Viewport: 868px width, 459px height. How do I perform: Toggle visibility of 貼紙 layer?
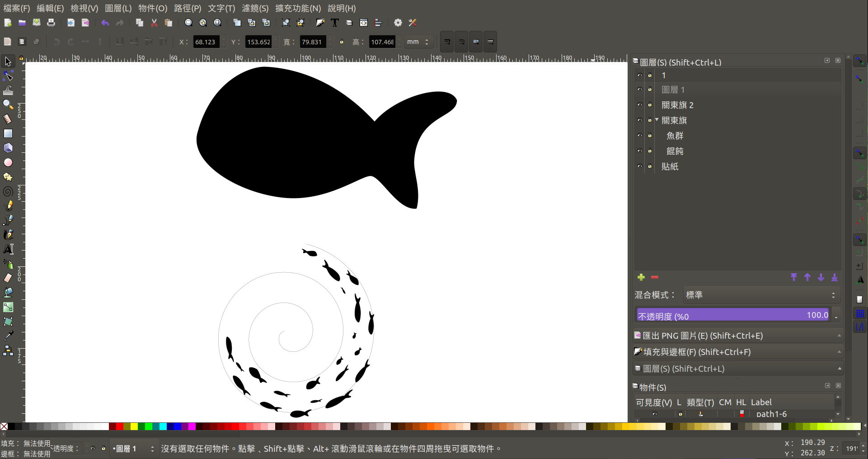click(x=639, y=166)
